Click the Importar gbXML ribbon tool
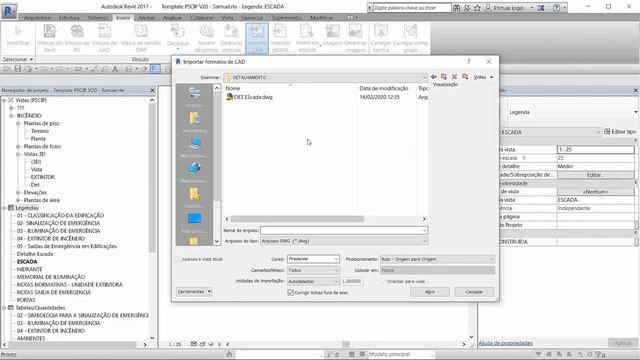Screen dimensions: 640x360 (280, 38)
